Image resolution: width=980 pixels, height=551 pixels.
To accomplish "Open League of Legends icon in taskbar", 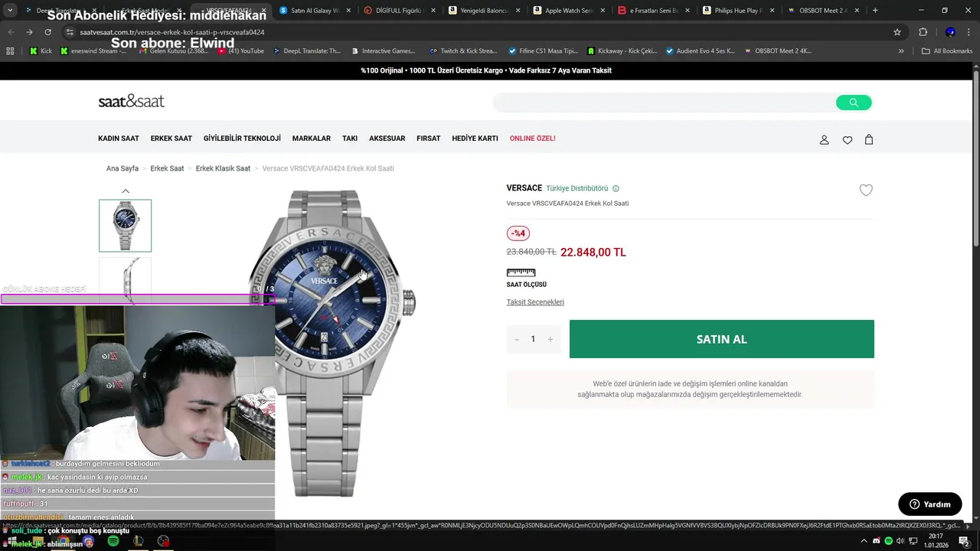I will (x=139, y=541).
